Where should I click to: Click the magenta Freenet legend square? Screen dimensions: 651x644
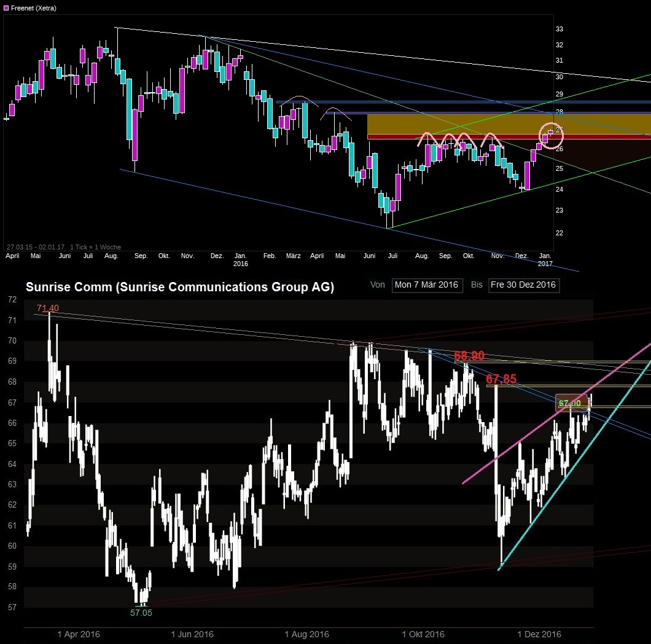click(6, 8)
